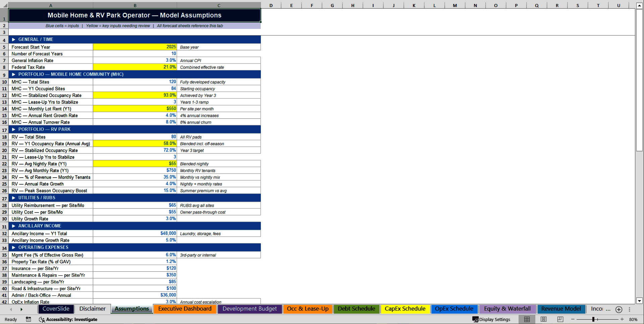Image resolution: width=644 pixels, height=324 pixels.
Task: Zoom out using the minus button
Action: click(x=574, y=319)
